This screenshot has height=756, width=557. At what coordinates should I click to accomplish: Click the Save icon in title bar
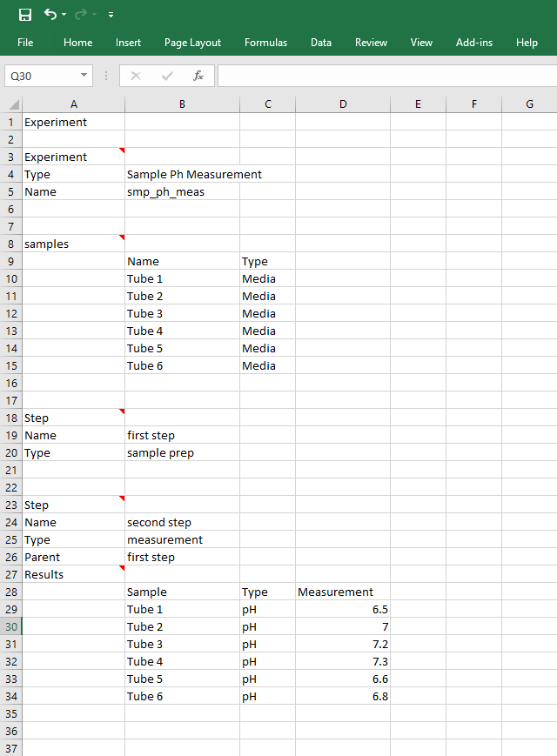coord(25,15)
